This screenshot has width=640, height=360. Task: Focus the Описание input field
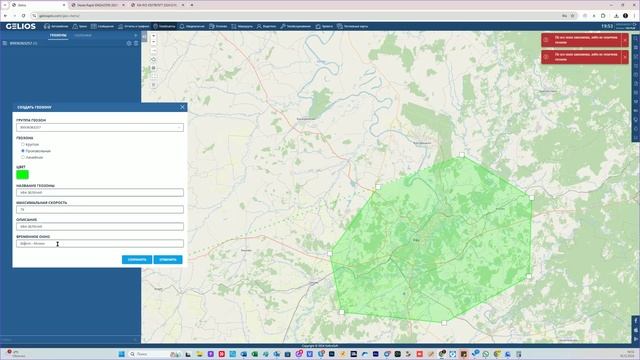[x=100, y=227]
